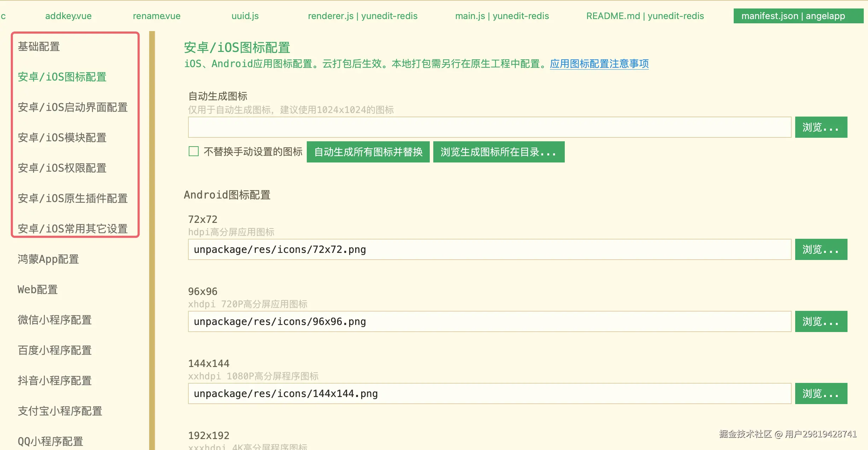Screen dimensions: 868x450
Task: Browse for the 72x72 hdpi icon
Action: [x=821, y=249]
